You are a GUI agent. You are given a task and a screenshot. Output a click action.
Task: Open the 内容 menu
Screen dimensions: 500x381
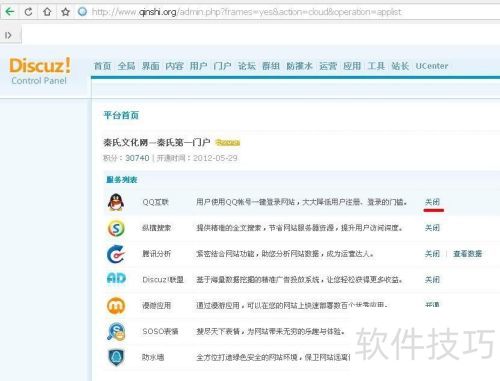point(174,66)
